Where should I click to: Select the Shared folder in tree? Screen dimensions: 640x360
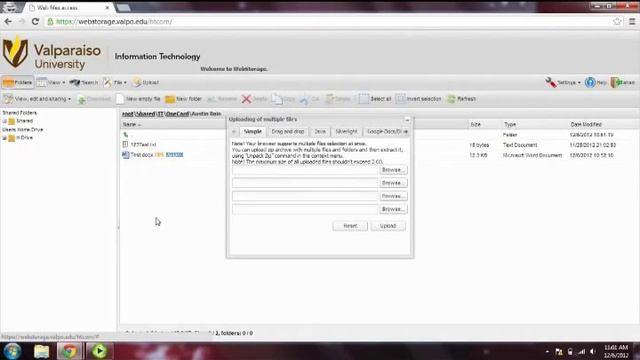tap(24, 121)
